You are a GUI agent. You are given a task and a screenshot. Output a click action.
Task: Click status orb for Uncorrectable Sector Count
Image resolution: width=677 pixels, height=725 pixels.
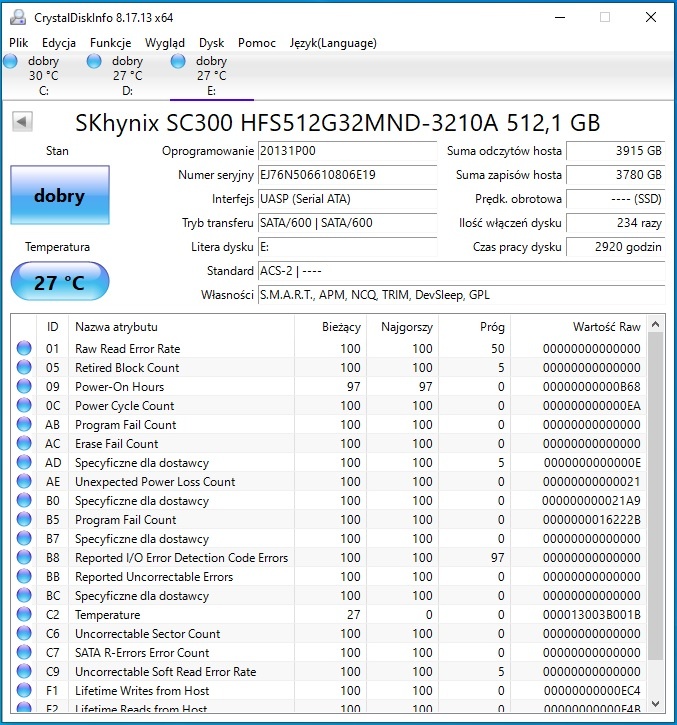click(24, 633)
